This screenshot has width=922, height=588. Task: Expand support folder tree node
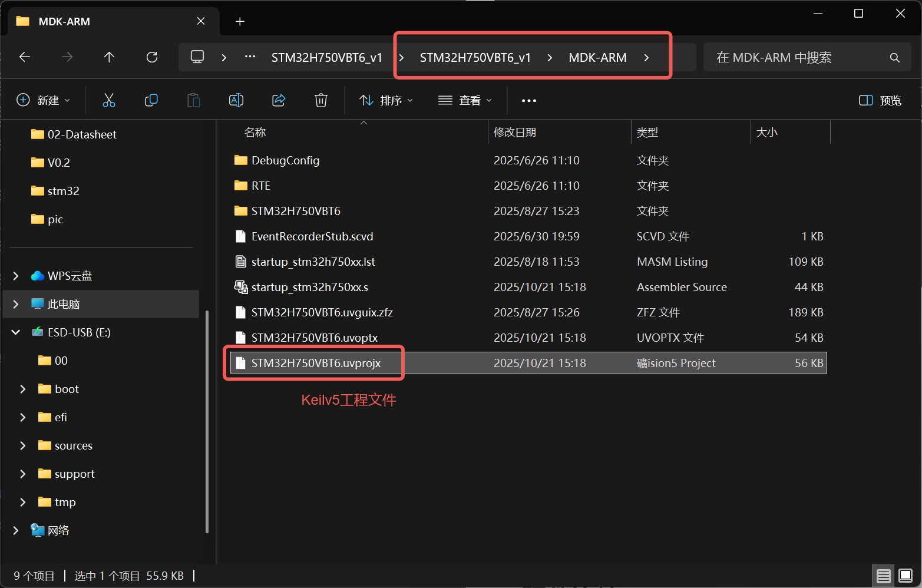[x=23, y=474]
